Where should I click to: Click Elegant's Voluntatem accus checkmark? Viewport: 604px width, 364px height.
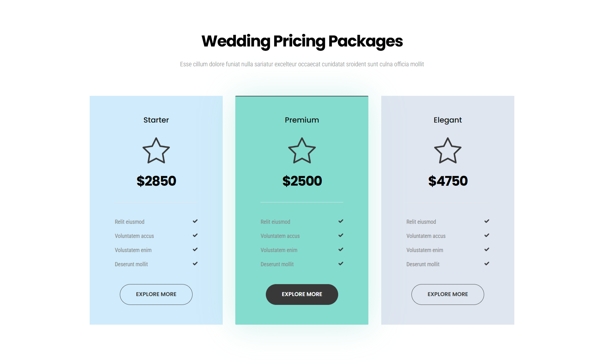pos(487,235)
